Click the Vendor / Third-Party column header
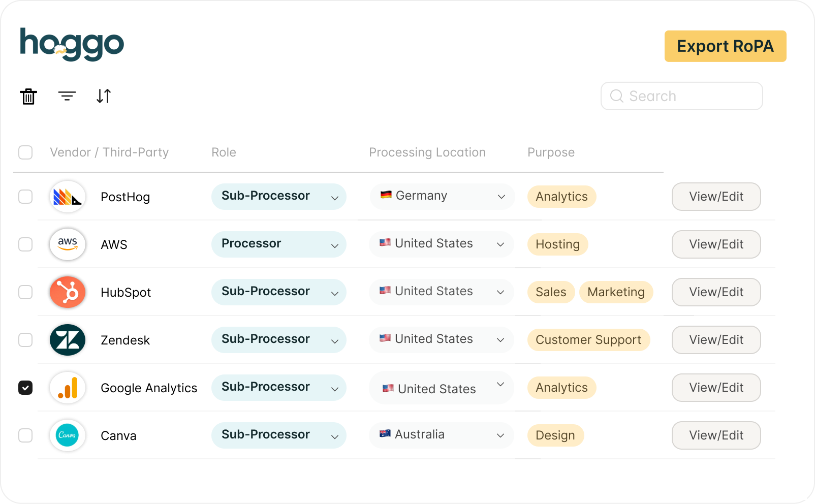Screen dimensions: 815x504 tap(109, 152)
